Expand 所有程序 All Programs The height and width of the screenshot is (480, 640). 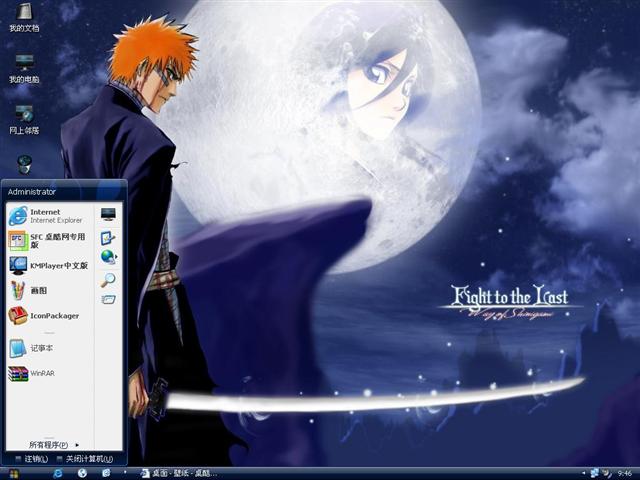[x=53, y=444]
